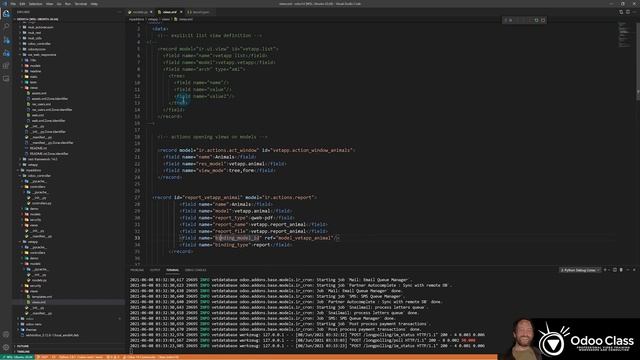The width and height of the screenshot is (640, 360).
Task: Open the Python Debug Console terminal dropdown
Action: (580, 270)
